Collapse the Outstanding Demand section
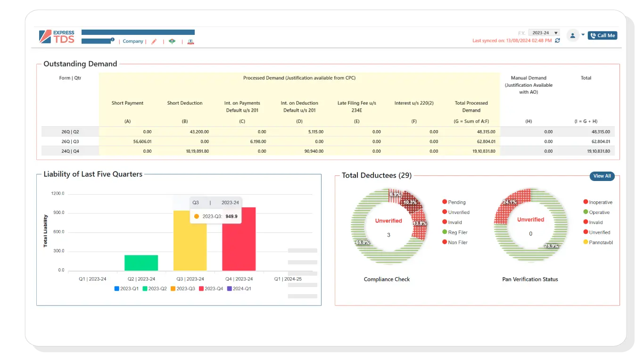644x362 pixels. pos(80,64)
